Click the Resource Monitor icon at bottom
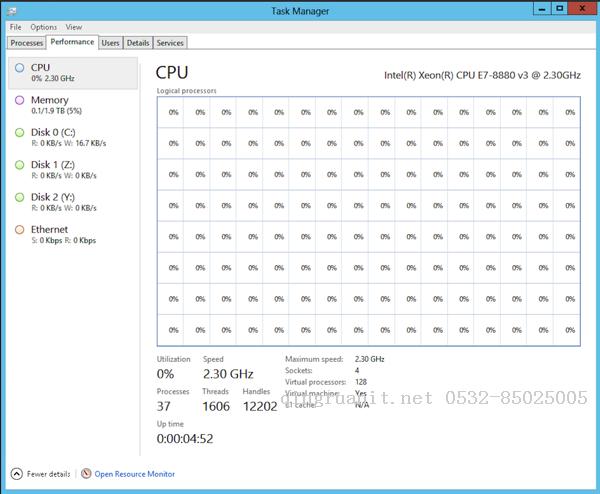Screen dimensions: 600x494 (x=86, y=473)
